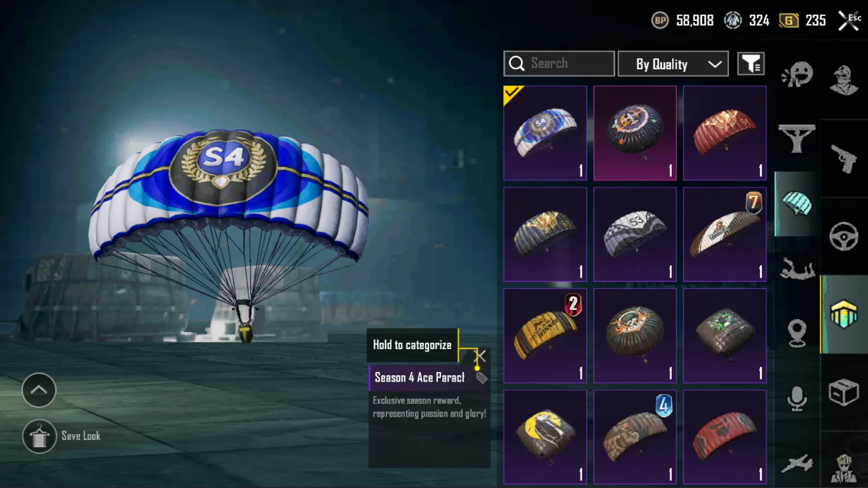Tag Season 4 Ace Parachute with label icon
Screen dimensions: 868x488
[x=481, y=378]
